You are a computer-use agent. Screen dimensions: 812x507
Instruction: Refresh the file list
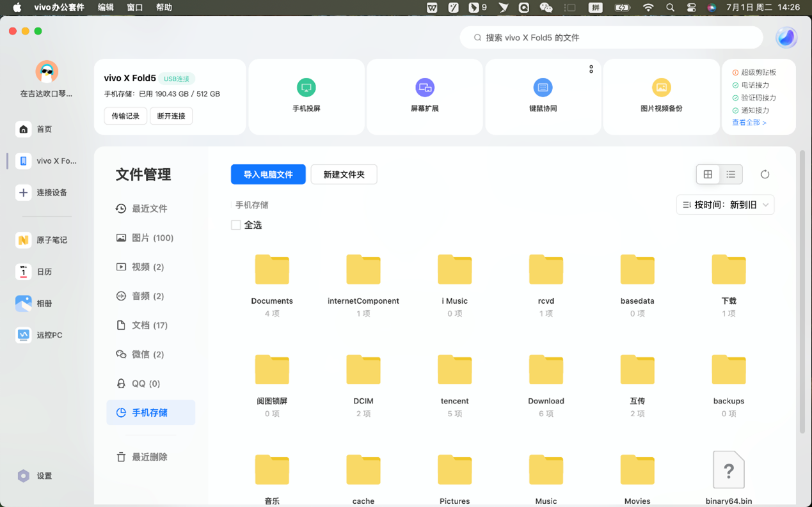[x=765, y=175]
